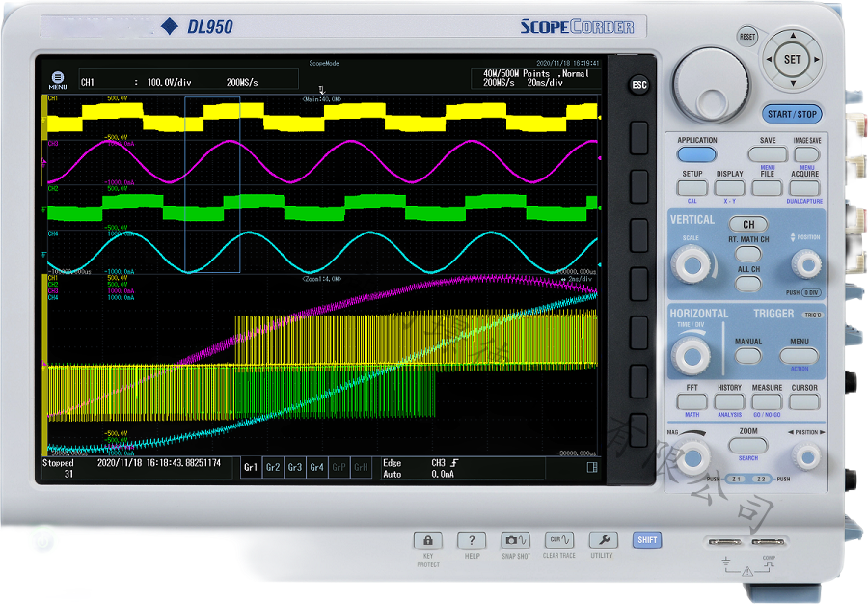This screenshot has width=868, height=604.
Task: Click the 'Edge' trigger type text
Action: click(x=392, y=463)
